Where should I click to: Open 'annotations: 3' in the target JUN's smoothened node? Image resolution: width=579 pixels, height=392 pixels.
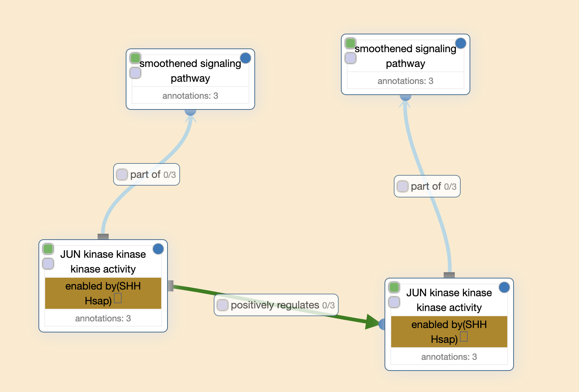pyautogui.click(x=406, y=81)
